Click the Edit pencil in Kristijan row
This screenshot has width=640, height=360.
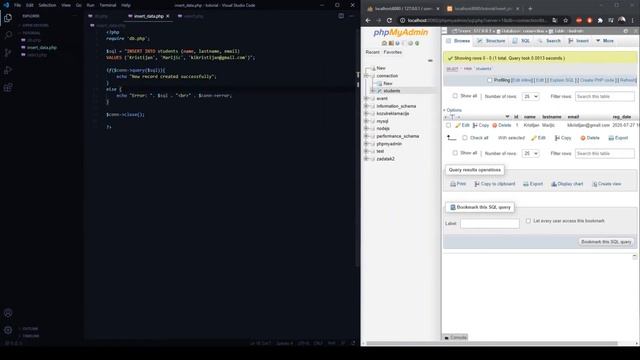462,125
